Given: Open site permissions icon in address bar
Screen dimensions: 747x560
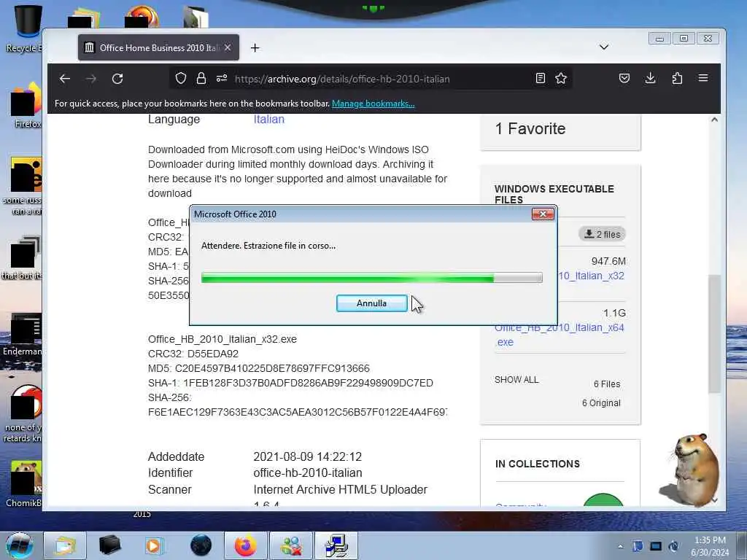Looking at the screenshot, I should (222, 79).
